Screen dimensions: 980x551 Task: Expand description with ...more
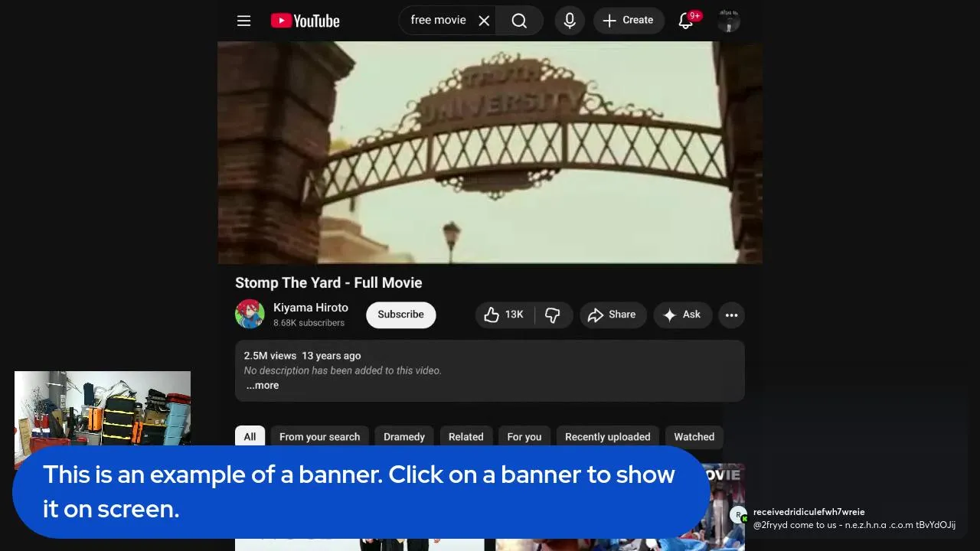point(263,386)
